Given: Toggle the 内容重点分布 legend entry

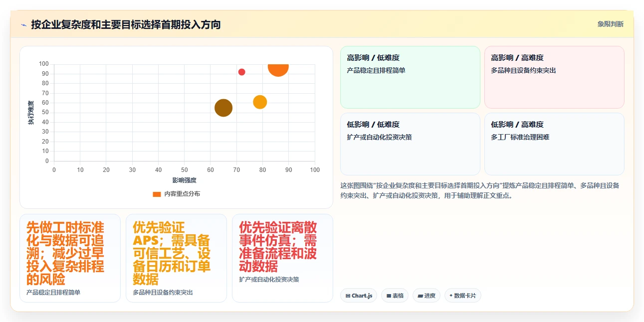Looking at the screenshot, I should point(176,194).
